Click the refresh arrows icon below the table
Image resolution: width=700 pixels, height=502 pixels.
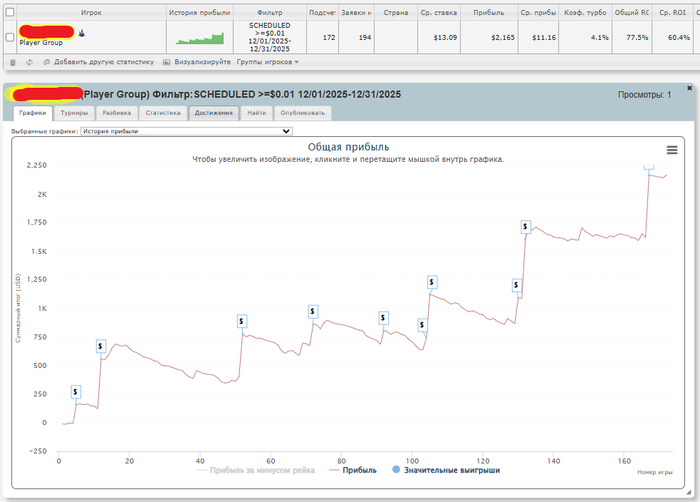tap(29, 63)
